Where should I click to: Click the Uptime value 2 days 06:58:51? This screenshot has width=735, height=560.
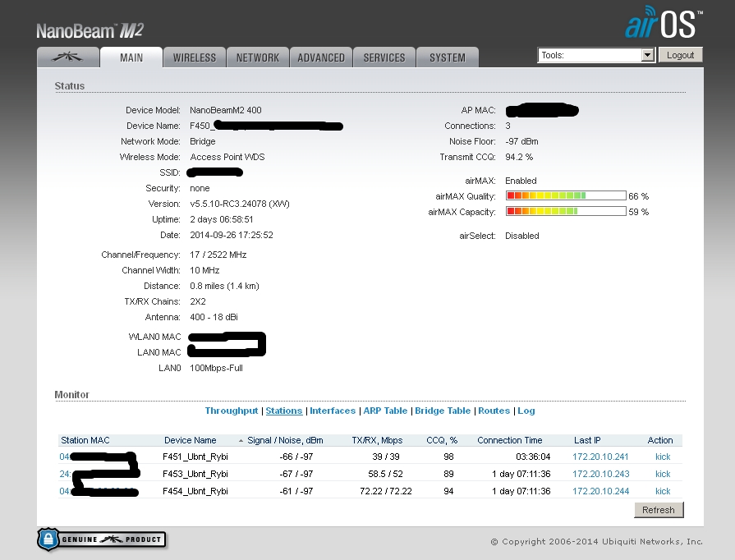pos(222,219)
